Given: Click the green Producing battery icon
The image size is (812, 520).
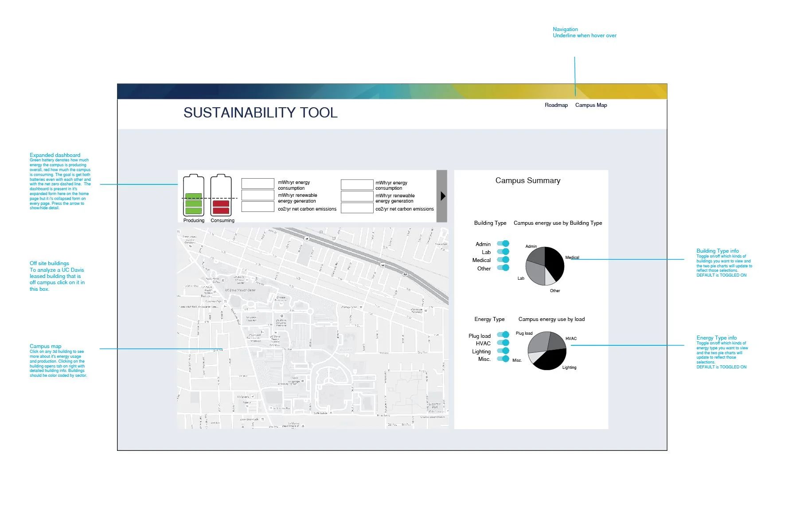Looking at the screenshot, I should point(194,195).
